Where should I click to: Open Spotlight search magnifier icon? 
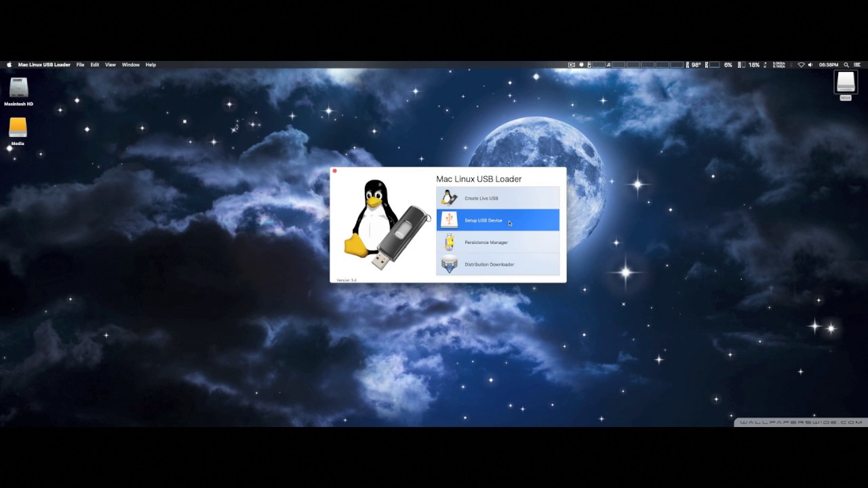point(846,65)
